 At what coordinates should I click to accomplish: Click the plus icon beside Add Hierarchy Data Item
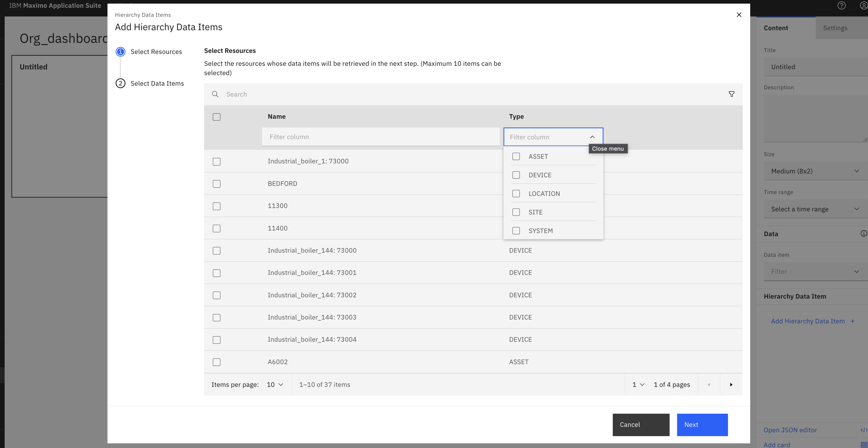(853, 322)
